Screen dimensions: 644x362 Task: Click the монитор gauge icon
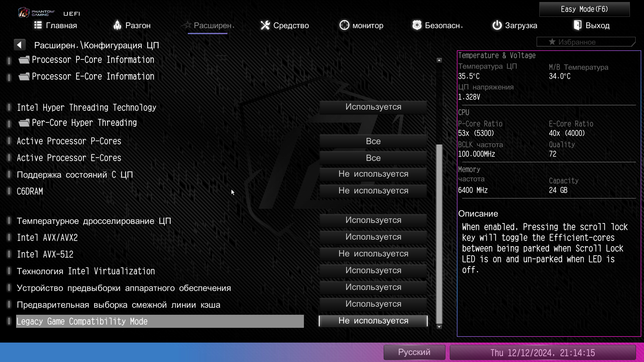coord(344,25)
